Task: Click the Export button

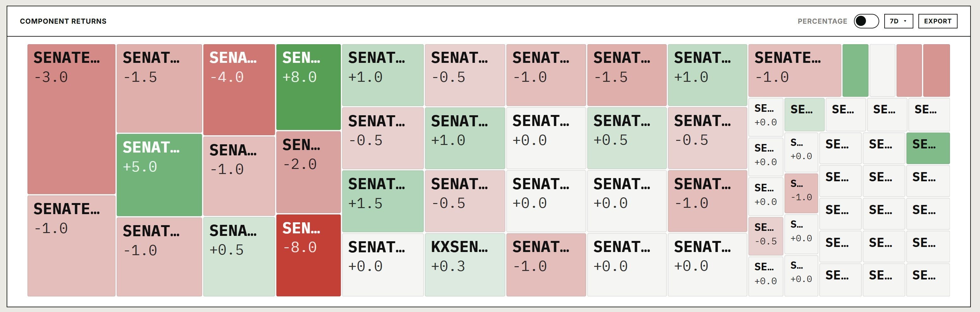Action: coord(938,21)
